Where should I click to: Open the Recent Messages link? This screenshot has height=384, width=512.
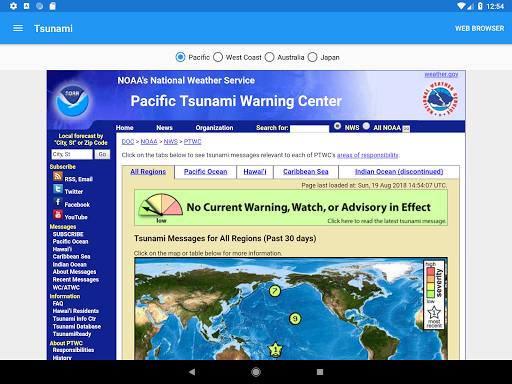(x=76, y=280)
